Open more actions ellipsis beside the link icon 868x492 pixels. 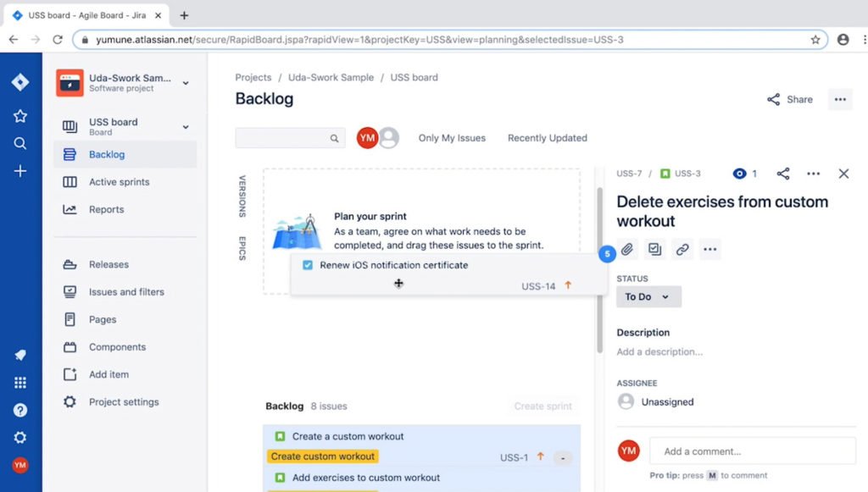[710, 249]
